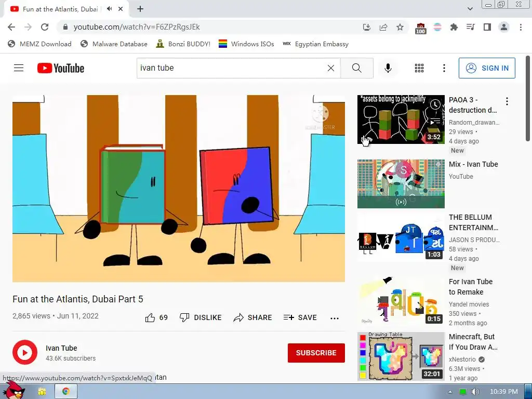Add PAOA 3 to Watch later
This screenshot has width=532, height=399.
coord(435,105)
